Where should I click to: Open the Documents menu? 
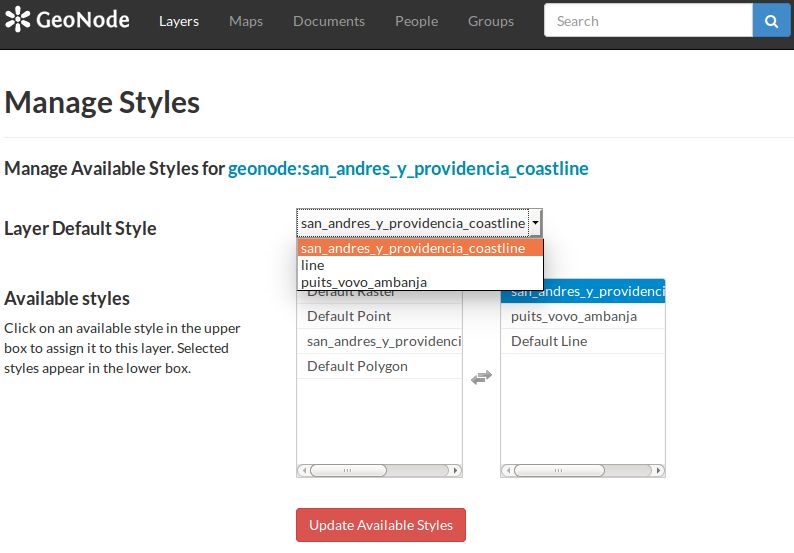pyautogui.click(x=329, y=21)
